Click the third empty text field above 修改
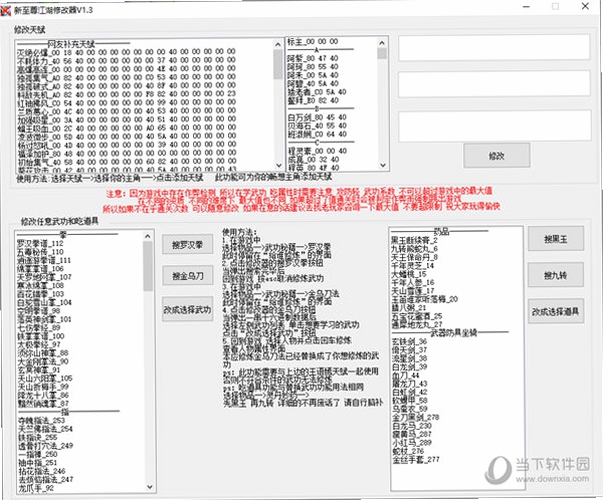This screenshot has height=500, width=603. [x=494, y=126]
